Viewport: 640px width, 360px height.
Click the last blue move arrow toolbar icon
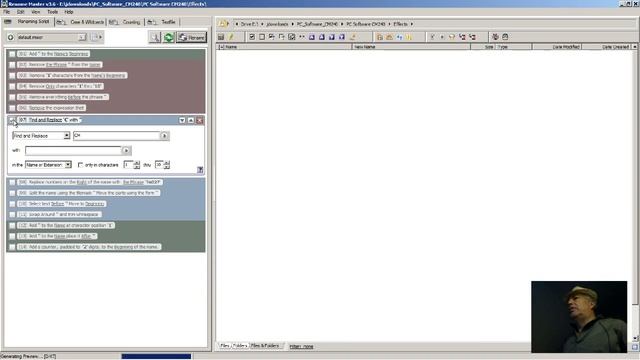(342, 37)
